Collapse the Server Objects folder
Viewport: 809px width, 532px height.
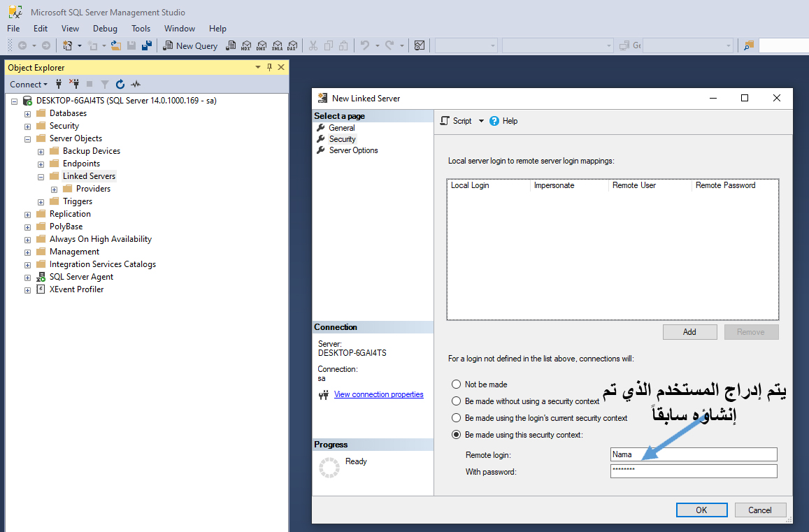click(28, 139)
